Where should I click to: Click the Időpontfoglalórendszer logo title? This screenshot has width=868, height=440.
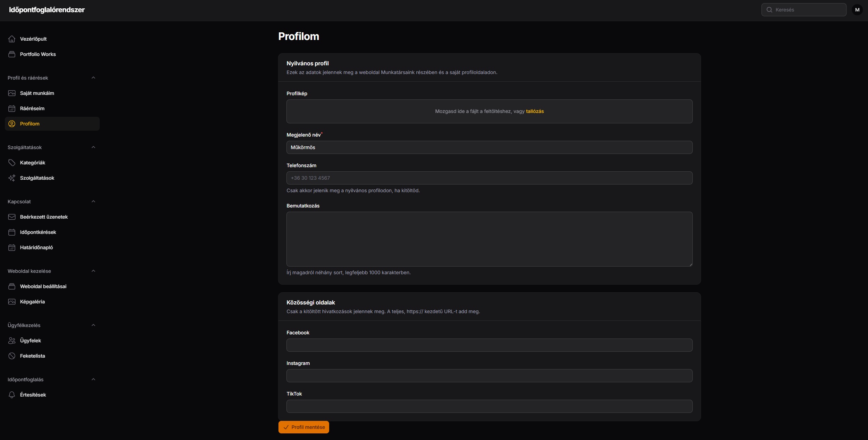coord(47,10)
